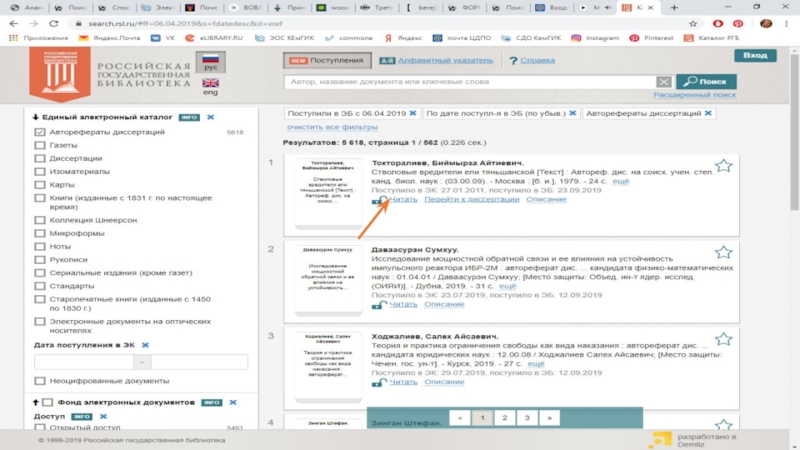Clear search field with X icon

(x=665, y=82)
